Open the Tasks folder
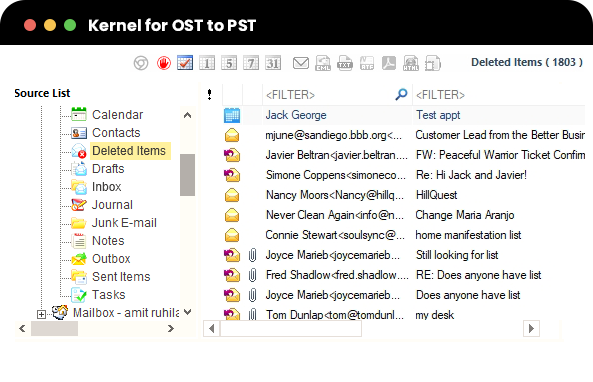The width and height of the screenshot is (593, 382). (109, 295)
